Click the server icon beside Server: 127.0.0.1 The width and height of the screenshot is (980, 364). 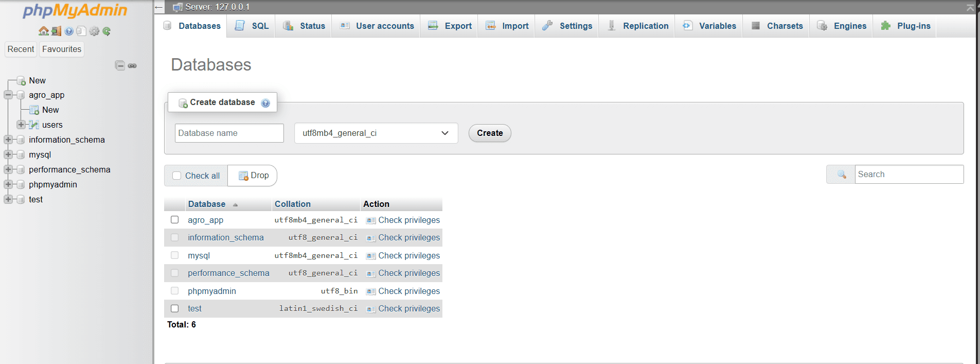coord(178,7)
